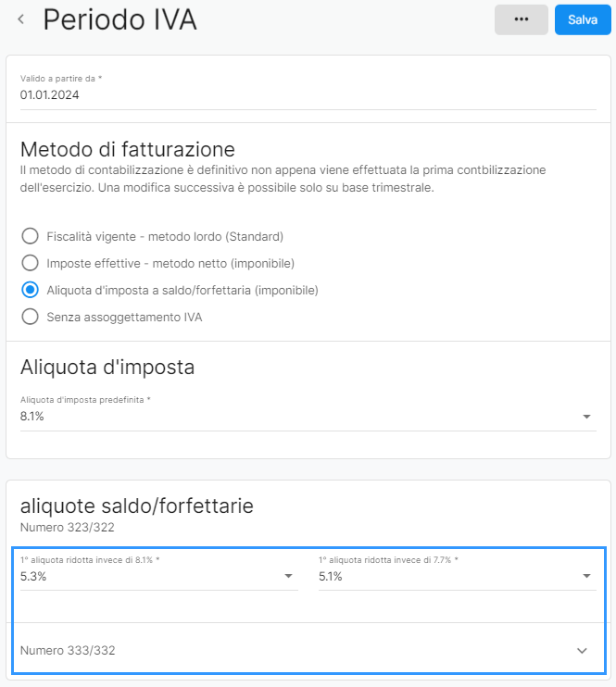Click the Fiscalità vigente metodo lordo label text
The width and height of the screenshot is (616, 687).
[x=165, y=237]
